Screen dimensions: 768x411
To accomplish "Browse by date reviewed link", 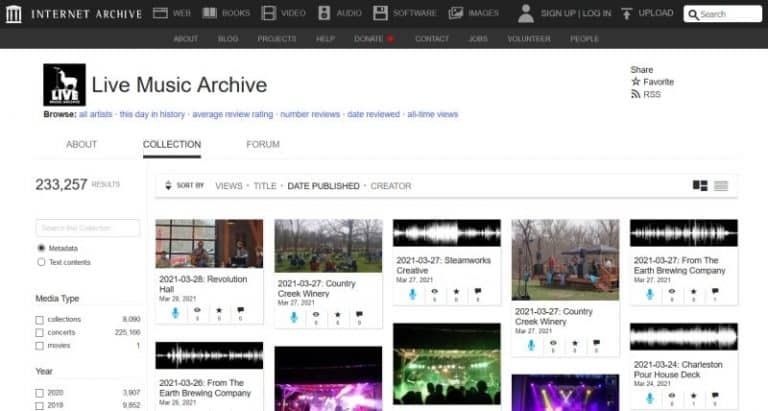I will click(x=374, y=114).
